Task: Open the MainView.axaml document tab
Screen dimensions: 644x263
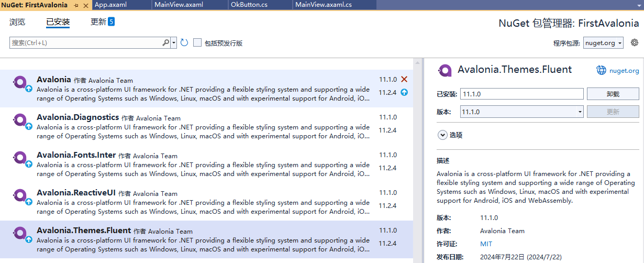Action: (x=179, y=5)
